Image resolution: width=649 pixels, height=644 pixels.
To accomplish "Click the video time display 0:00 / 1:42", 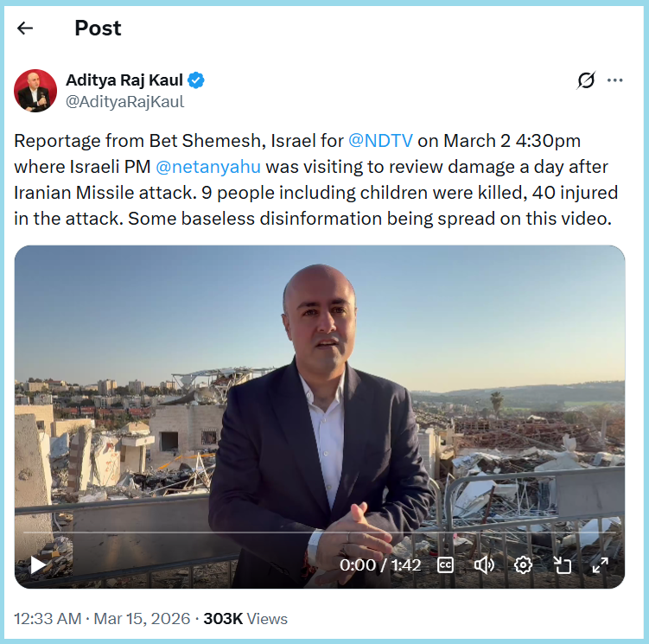I will (x=381, y=564).
